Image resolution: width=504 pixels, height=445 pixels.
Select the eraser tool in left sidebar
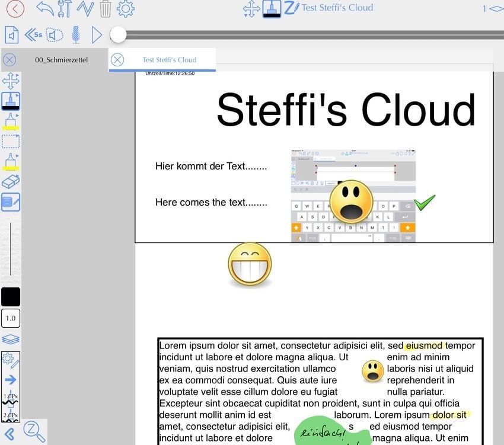click(x=11, y=182)
